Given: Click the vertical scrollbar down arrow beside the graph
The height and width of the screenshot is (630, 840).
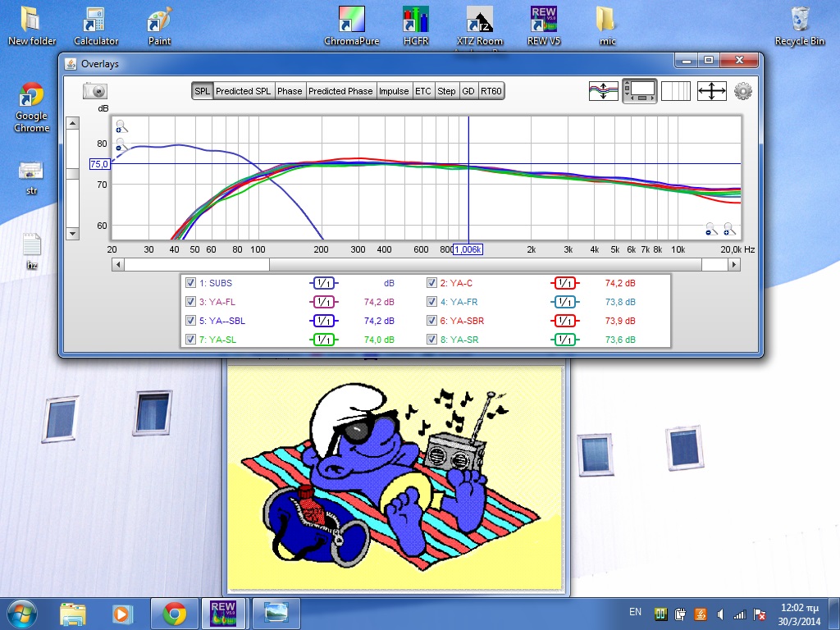Looking at the screenshot, I should click(72, 234).
